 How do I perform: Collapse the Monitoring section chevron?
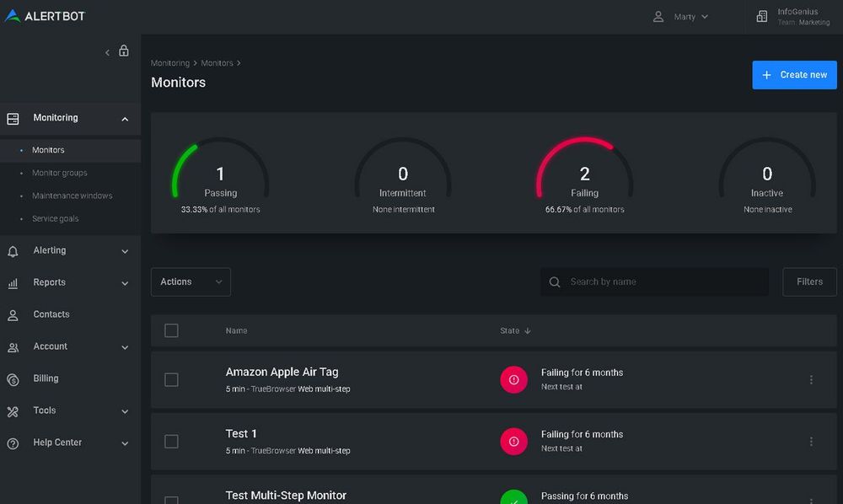(x=125, y=119)
